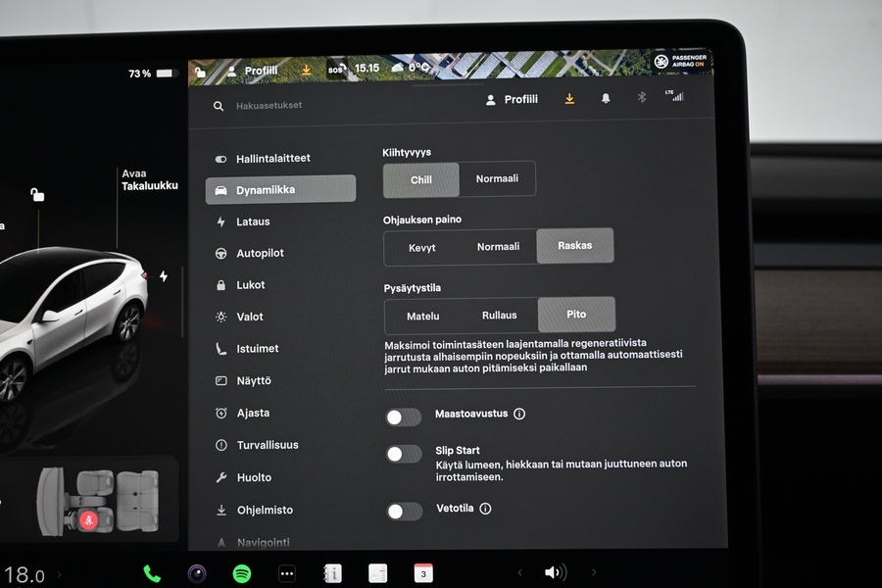Screen dimensions: 882x588
Task: Set acceleration to Normaali
Action: tap(497, 179)
